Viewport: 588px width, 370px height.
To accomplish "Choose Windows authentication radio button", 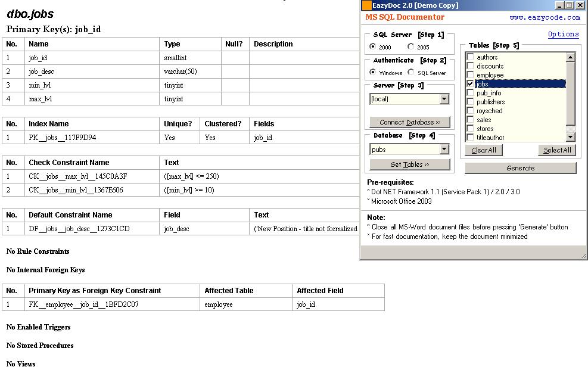I will (372, 72).
